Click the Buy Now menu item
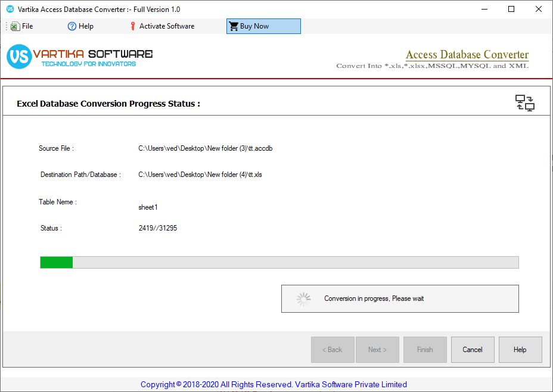553x392 pixels. tap(263, 26)
